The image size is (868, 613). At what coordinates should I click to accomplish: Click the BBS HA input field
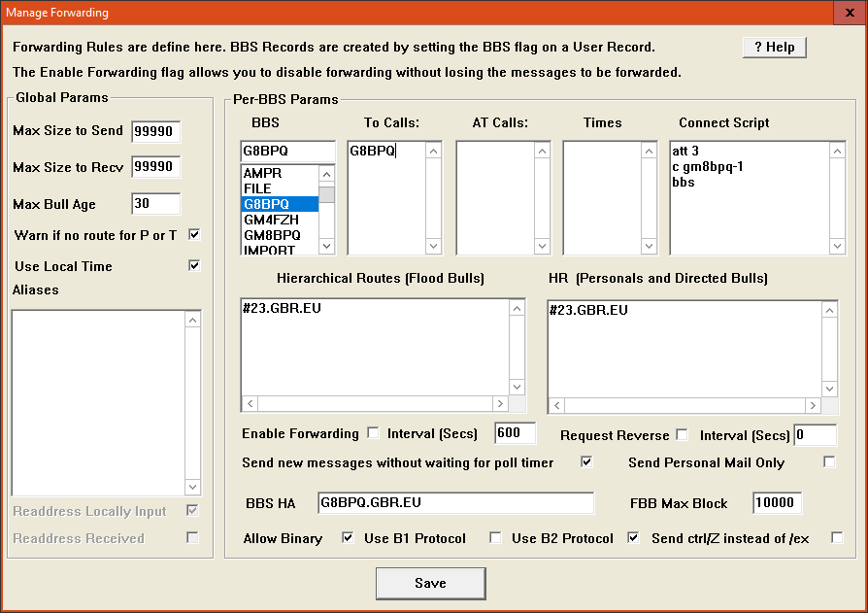pos(455,503)
